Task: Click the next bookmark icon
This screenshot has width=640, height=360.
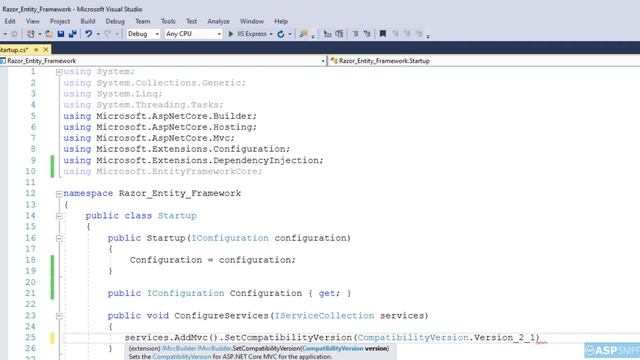Action: (x=407, y=34)
